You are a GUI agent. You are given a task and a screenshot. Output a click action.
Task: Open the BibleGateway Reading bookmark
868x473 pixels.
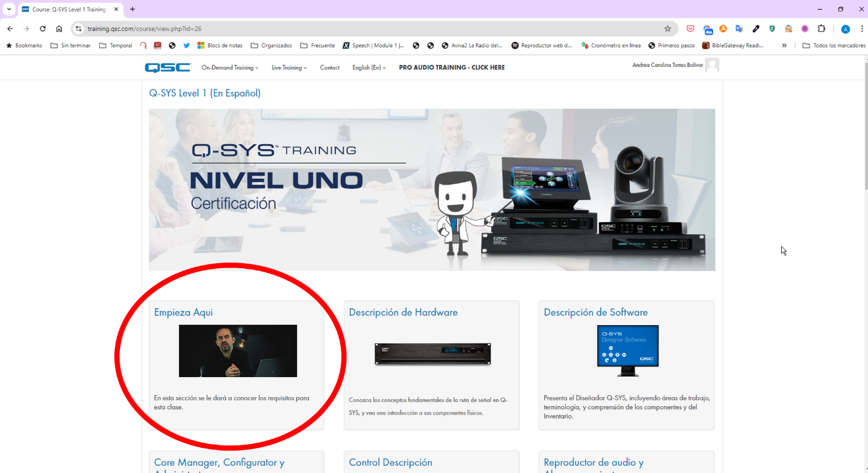(x=733, y=46)
